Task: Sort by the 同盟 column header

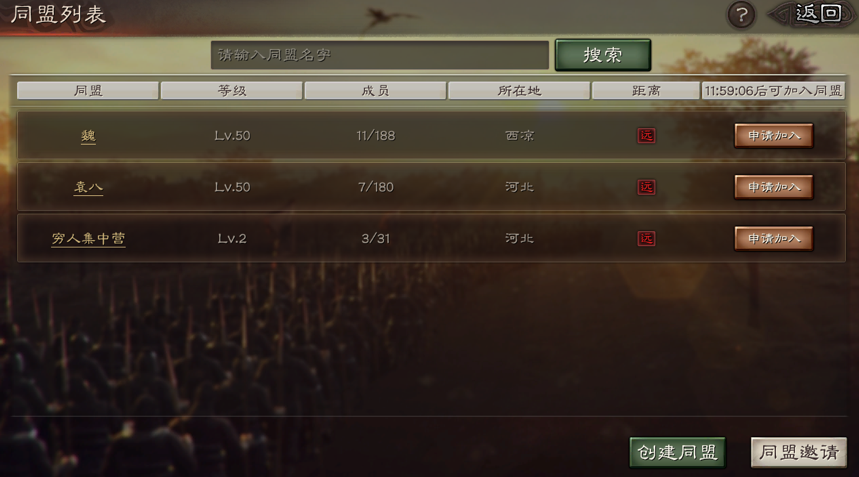Action: 88,90
